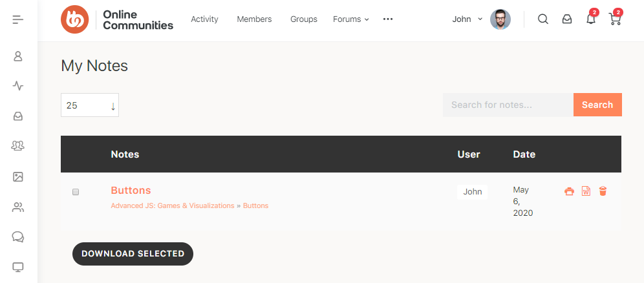The height and width of the screenshot is (283, 644).
Task: Open the groups icon in left sidebar
Action: point(18,145)
